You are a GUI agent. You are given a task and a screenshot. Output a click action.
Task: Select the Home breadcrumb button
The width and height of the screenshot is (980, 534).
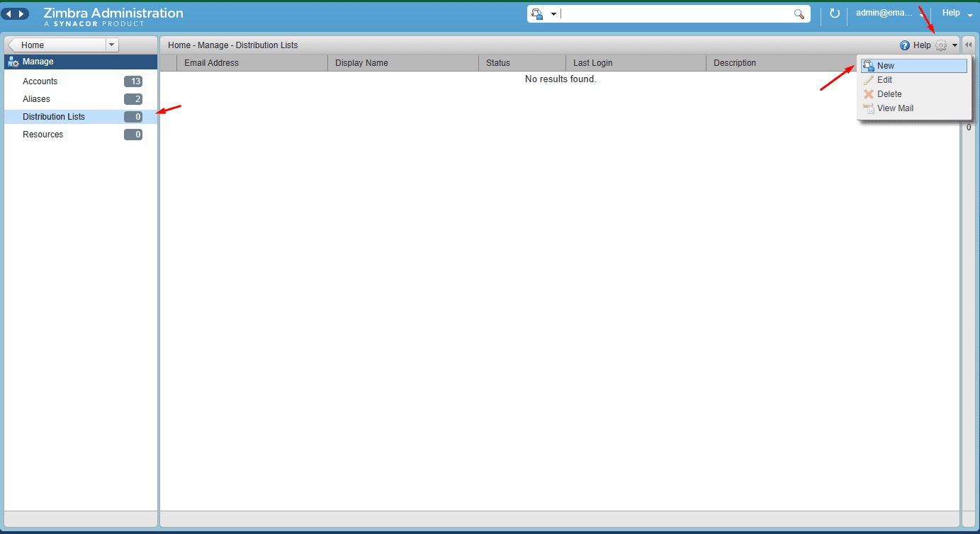[57, 45]
